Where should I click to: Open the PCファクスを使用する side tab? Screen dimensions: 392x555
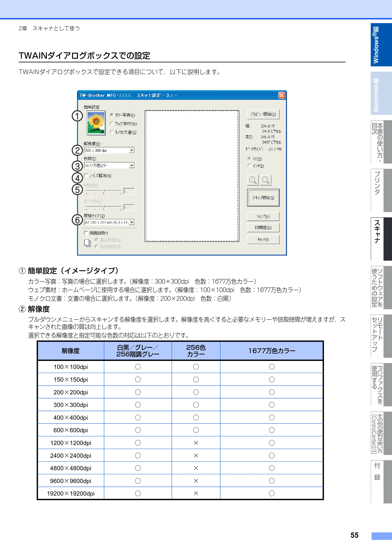[x=381, y=385]
